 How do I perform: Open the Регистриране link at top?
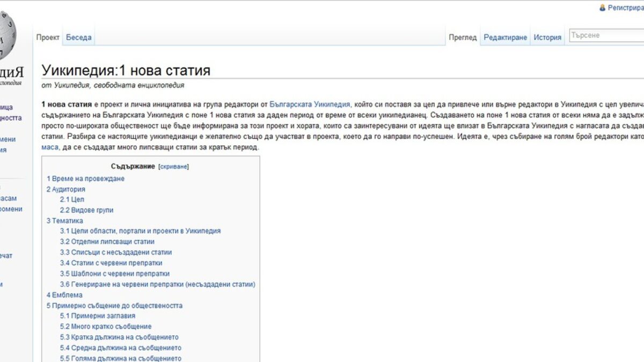point(626,8)
